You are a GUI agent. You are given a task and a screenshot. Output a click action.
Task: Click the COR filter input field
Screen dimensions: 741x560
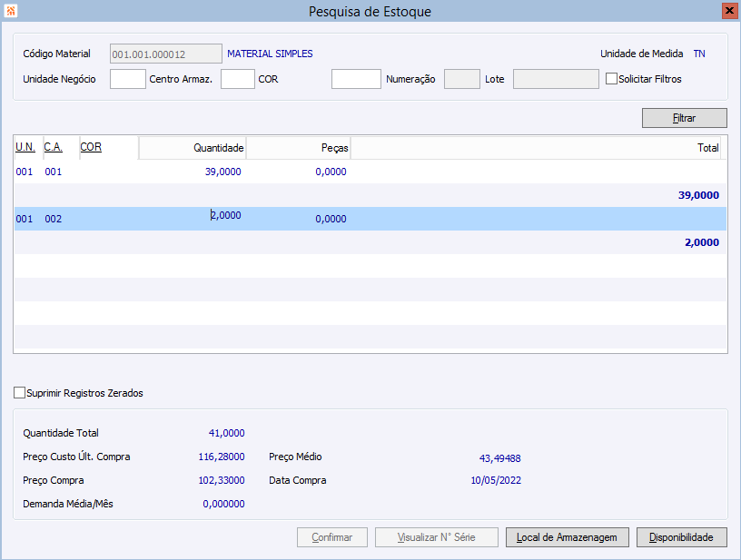coord(356,79)
